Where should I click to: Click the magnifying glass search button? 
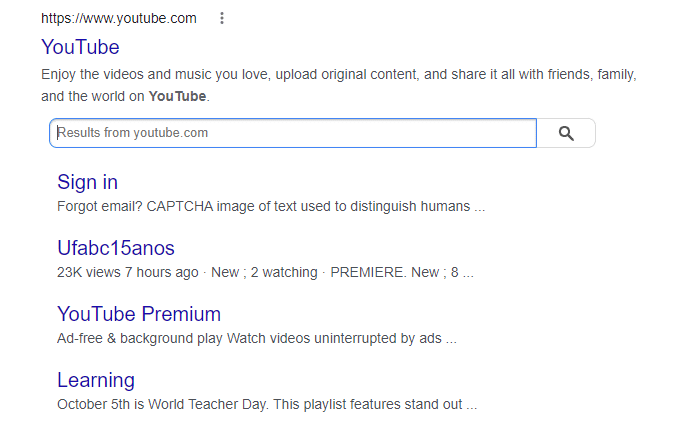[566, 133]
